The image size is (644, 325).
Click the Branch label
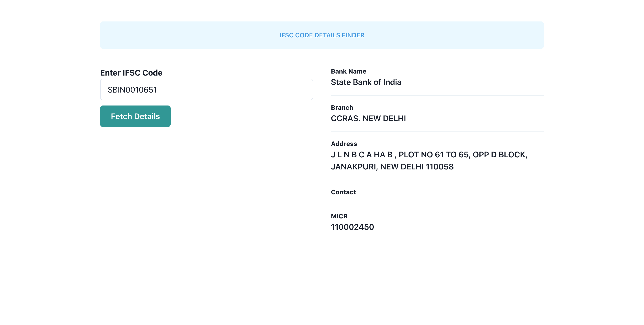pyautogui.click(x=342, y=108)
